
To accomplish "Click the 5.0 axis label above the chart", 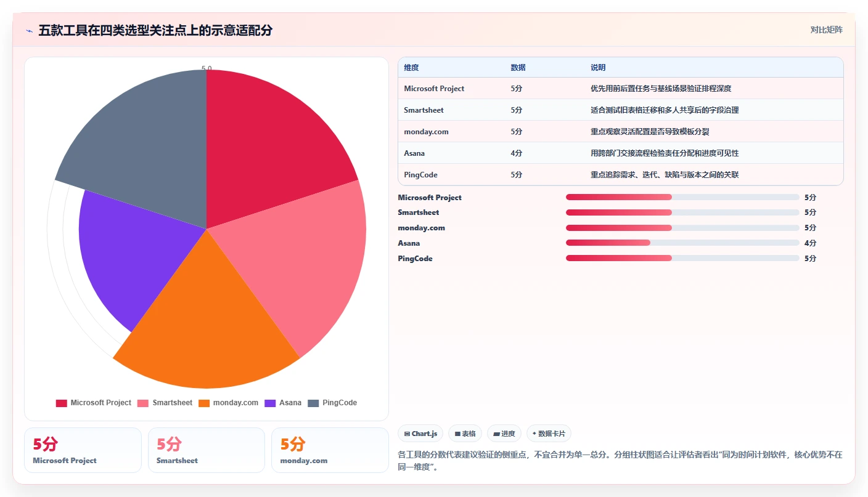I will click(x=207, y=69).
